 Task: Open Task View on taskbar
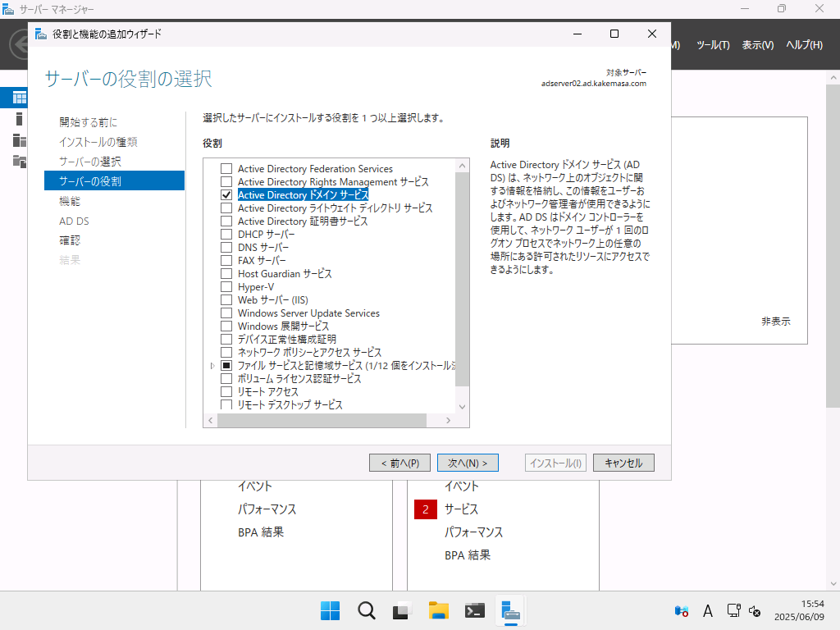point(402,610)
